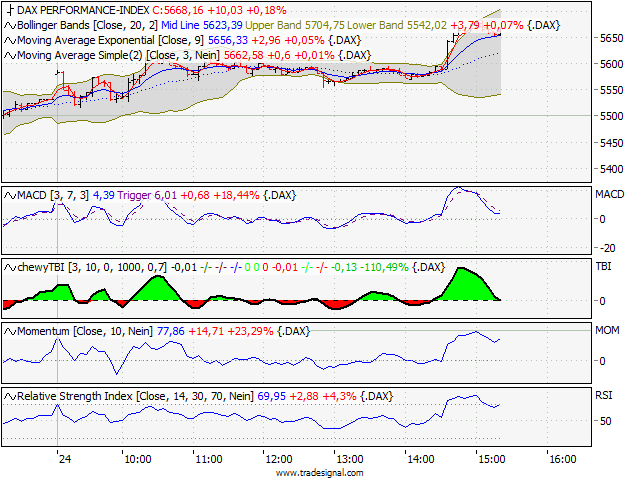Select the Momentum indicator legend icon
640x480 pixels.
(11, 330)
